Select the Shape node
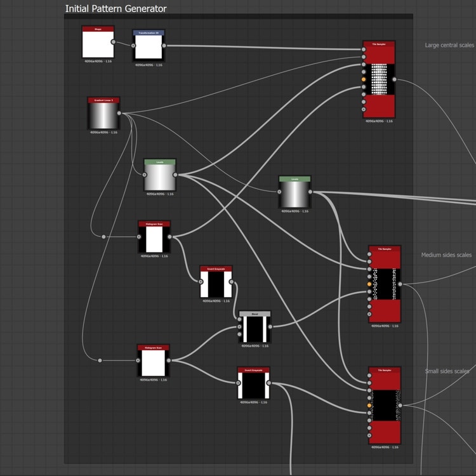476x476 pixels. pyautogui.click(x=98, y=42)
